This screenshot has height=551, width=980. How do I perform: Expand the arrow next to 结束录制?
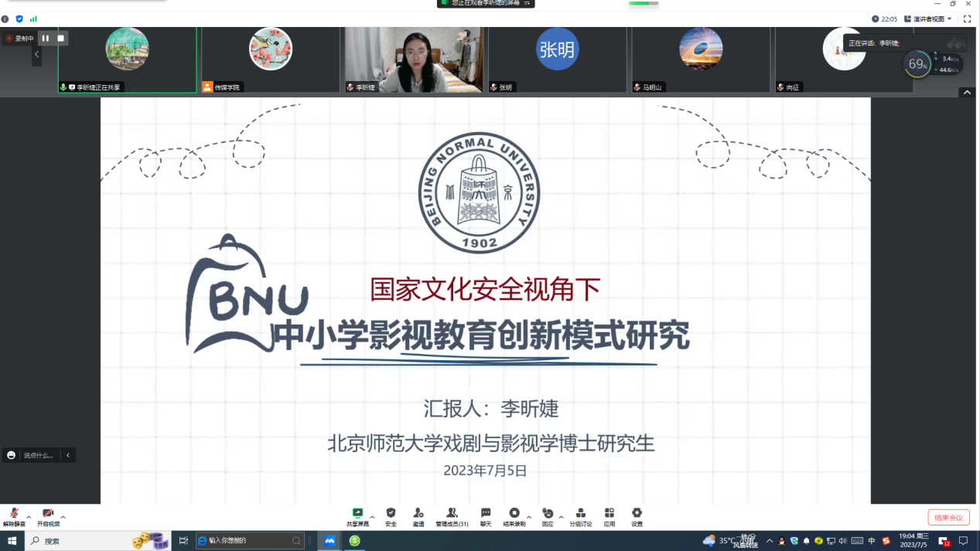529,516
